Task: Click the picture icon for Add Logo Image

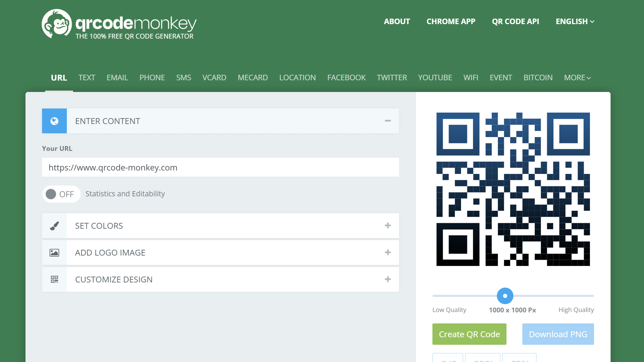Action: click(54, 253)
